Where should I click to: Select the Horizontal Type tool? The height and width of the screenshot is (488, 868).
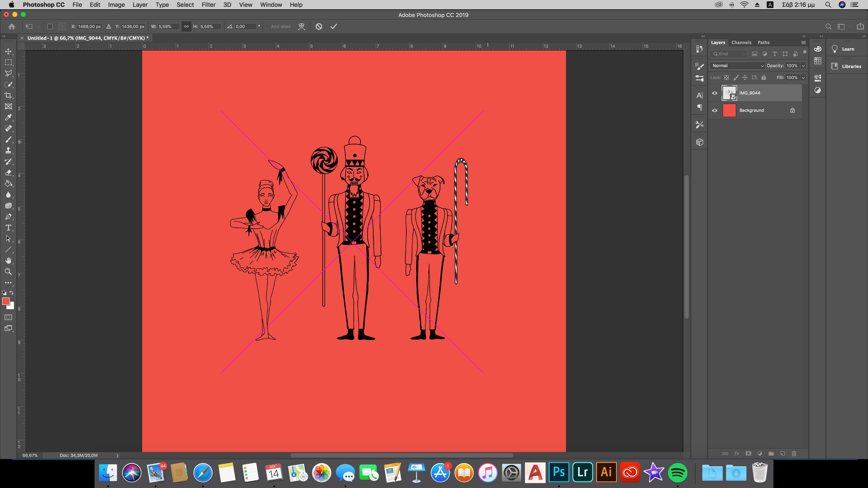pyautogui.click(x=8, y=228)
